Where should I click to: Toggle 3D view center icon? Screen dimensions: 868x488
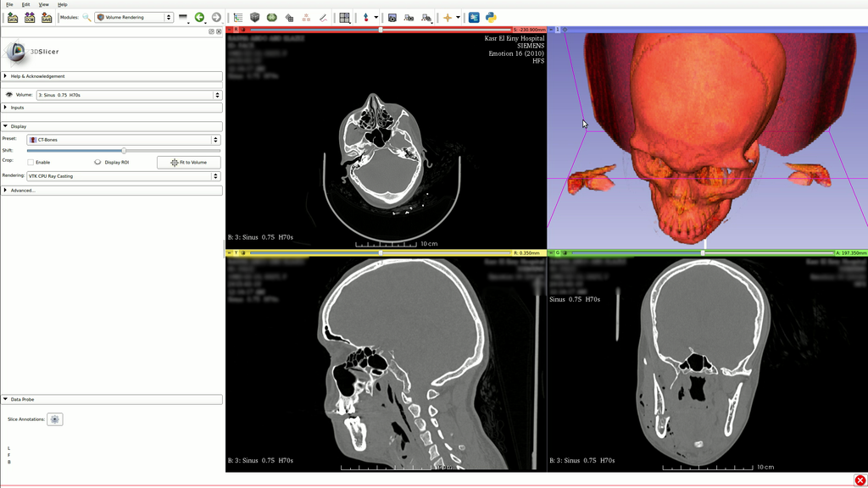(565, 30)
